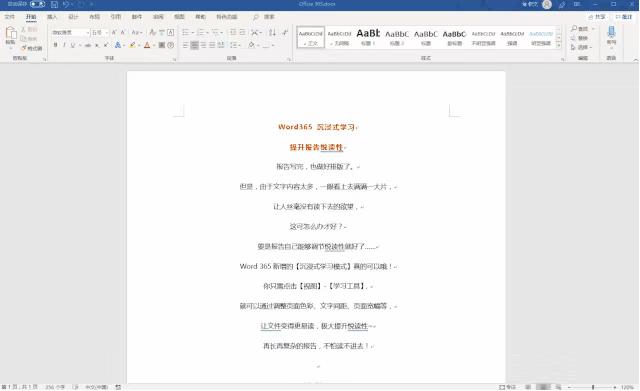
Task: Open the font size dropdown
Action: pos(107,32)
